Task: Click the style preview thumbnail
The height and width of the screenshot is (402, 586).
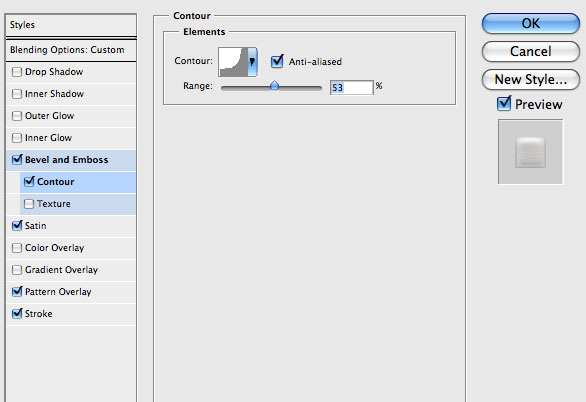Action: click(530, 152)
